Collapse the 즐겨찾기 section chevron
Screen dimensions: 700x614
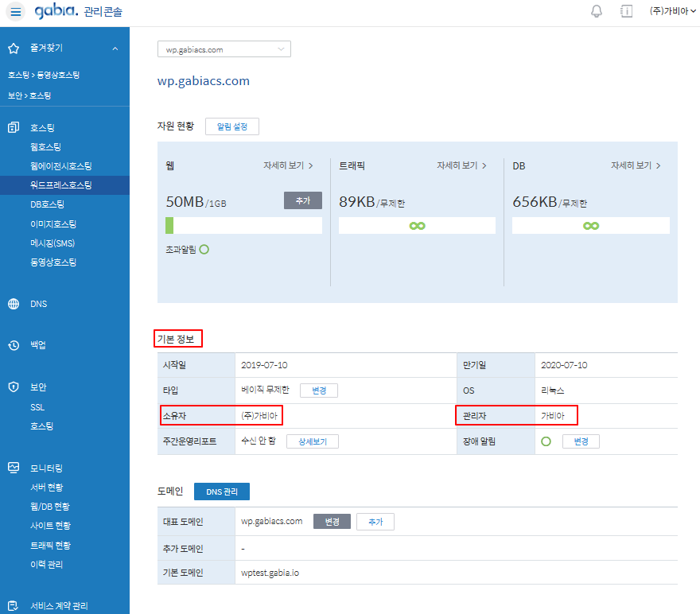click(x=115, y=49)
